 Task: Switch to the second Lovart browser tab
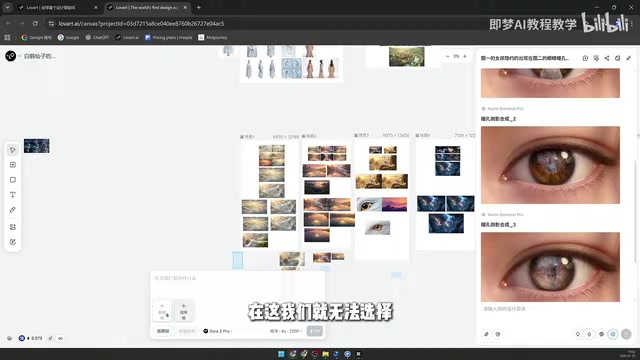tap(147, 7)
